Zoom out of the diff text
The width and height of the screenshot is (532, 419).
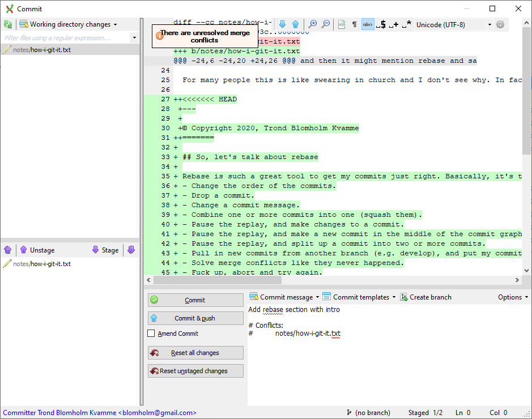click(x=326, y=24)
